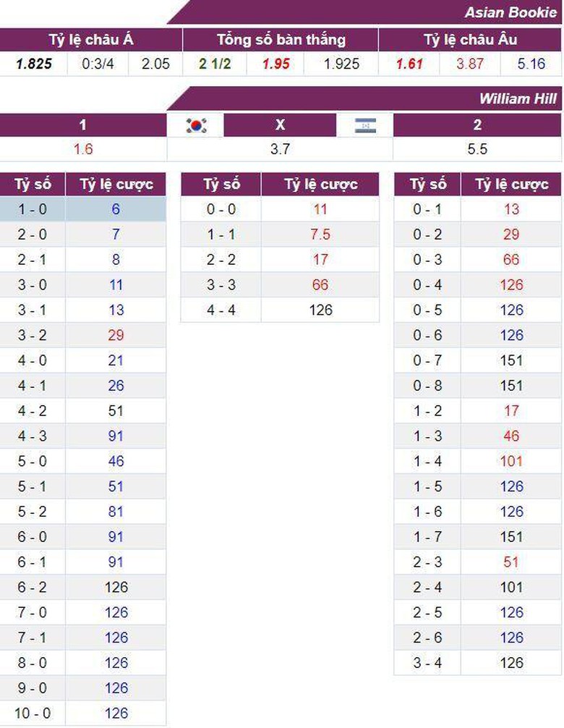Select the Tỷ lệ châu Âu header

470,40
